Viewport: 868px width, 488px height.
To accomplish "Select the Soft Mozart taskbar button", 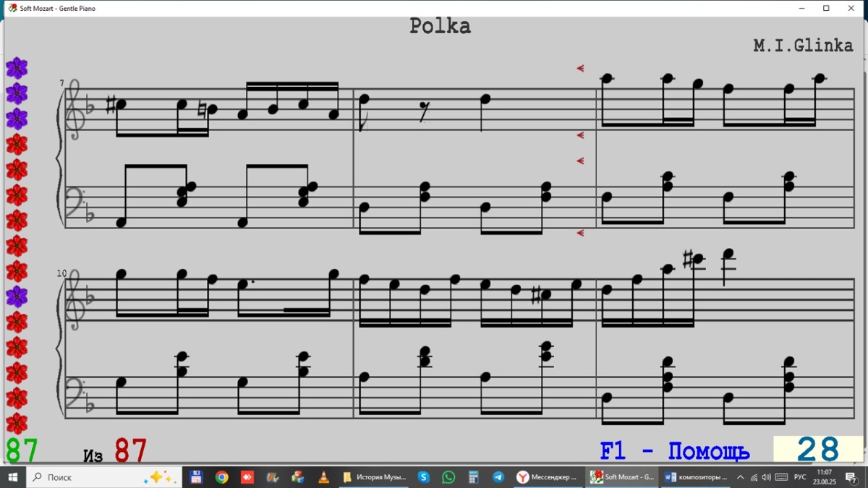I will point(623,477).
